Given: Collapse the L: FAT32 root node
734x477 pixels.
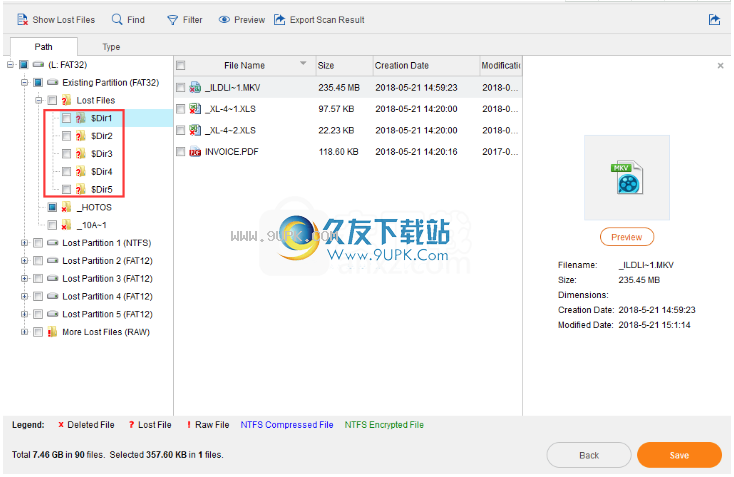Looking at the screenshot, I should coord(10,65).
